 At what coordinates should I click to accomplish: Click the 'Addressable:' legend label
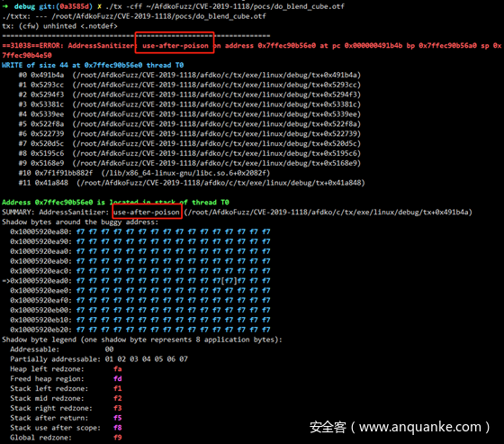click(35, 349)
